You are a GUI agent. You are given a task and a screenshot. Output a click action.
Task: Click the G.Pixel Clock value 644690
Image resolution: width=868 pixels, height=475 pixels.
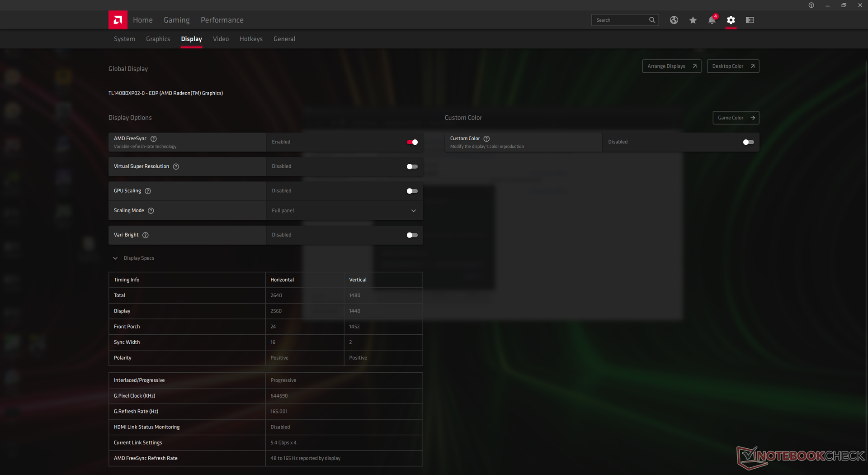pos(279,396)
